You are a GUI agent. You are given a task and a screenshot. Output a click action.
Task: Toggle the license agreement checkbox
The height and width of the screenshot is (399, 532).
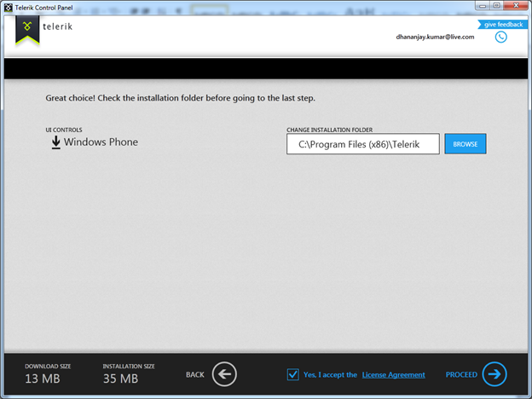293,374
